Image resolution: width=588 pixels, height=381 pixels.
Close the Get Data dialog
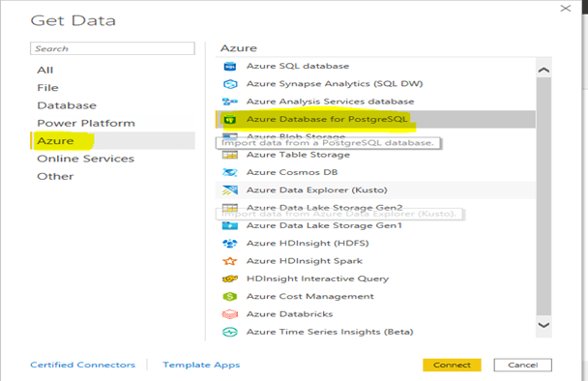tap(566, 9)
